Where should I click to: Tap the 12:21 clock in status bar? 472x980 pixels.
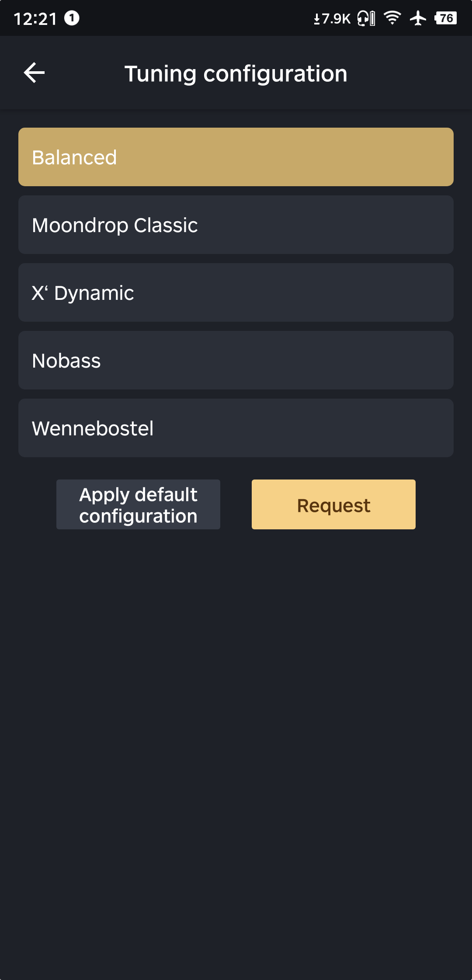pos(35,18)
